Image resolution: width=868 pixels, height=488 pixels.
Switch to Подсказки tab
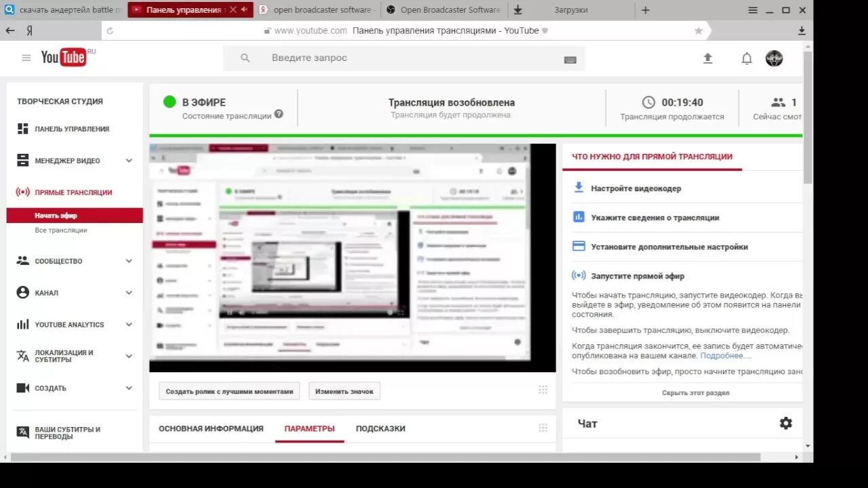click(380, 428)
